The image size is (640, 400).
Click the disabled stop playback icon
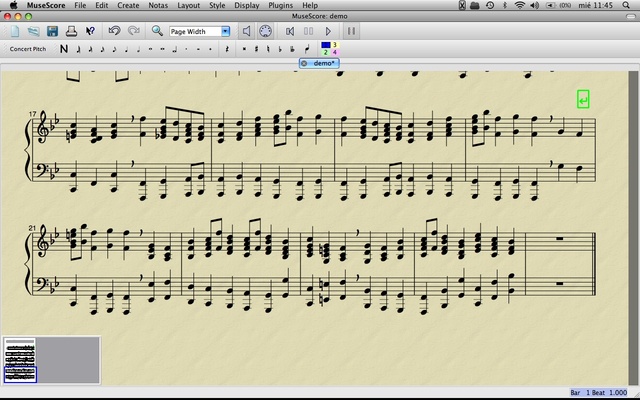coord(309,31)
